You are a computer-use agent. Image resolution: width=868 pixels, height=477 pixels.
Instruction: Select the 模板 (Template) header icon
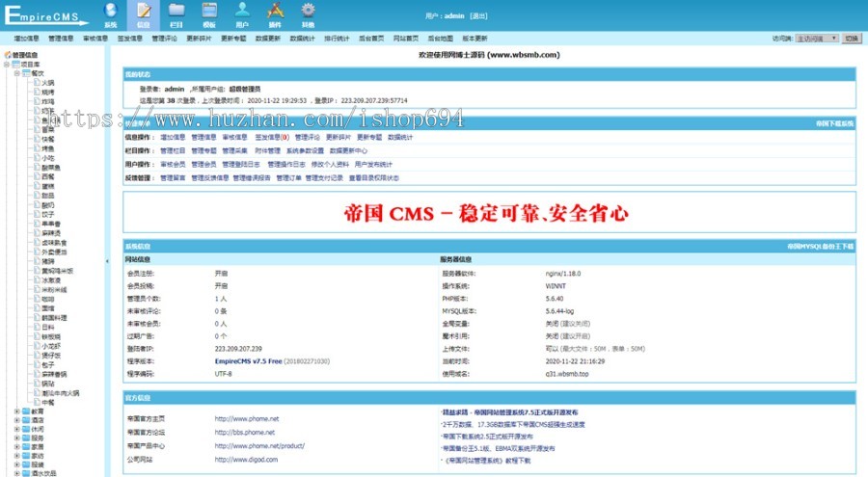(209, 13)
